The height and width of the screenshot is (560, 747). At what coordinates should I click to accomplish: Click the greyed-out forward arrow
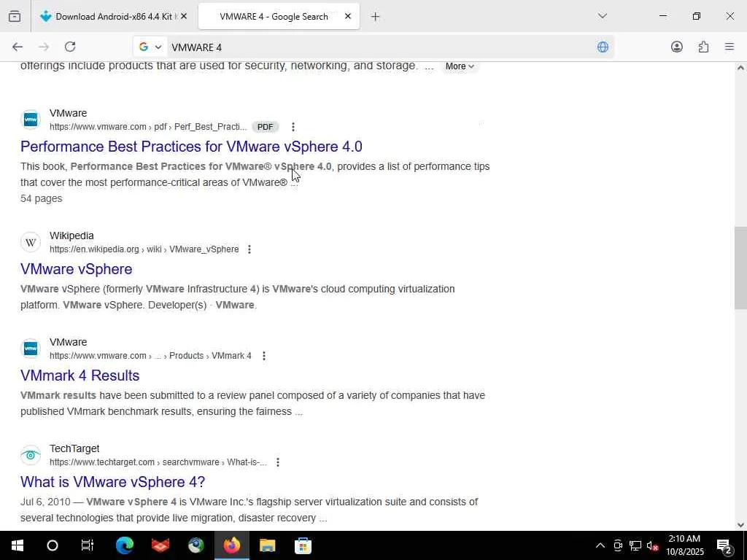[x=44, y=47]
